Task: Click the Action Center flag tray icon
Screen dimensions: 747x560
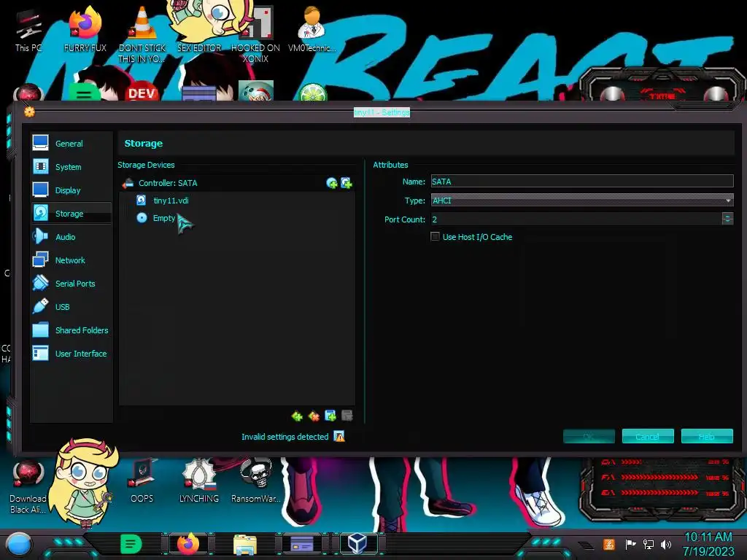Action: (x=630, y=544)
